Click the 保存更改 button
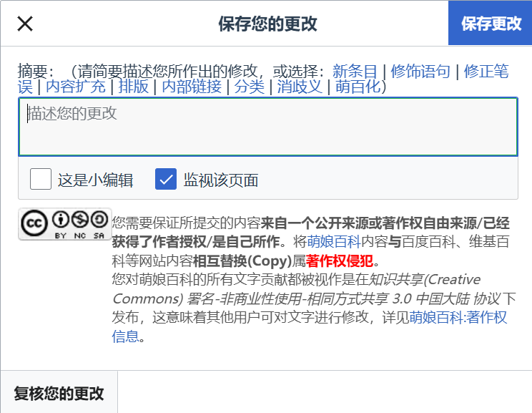The width and height of the screenshot is (532, 413). (x=491, y=24)
